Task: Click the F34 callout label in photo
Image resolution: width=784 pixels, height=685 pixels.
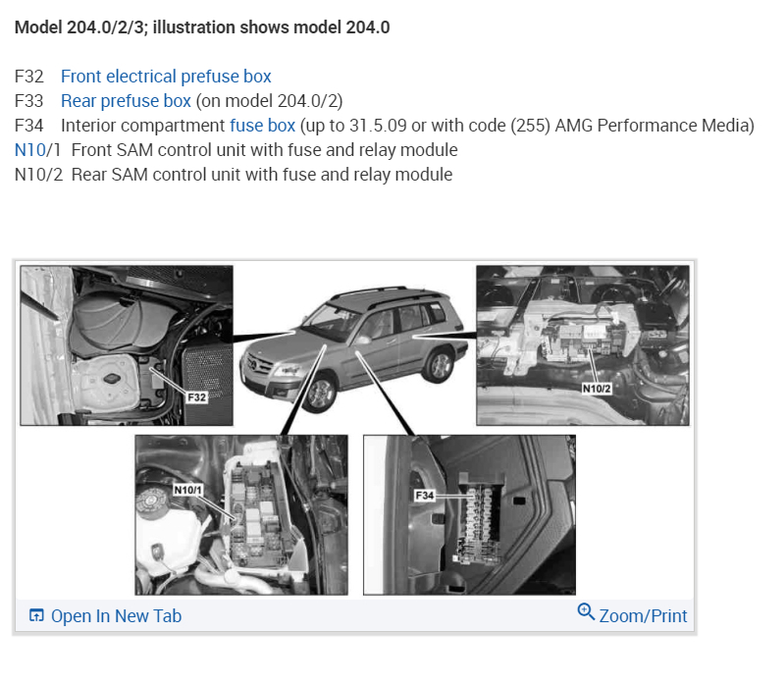Action: pyautogui.click(x=425, y=496)
